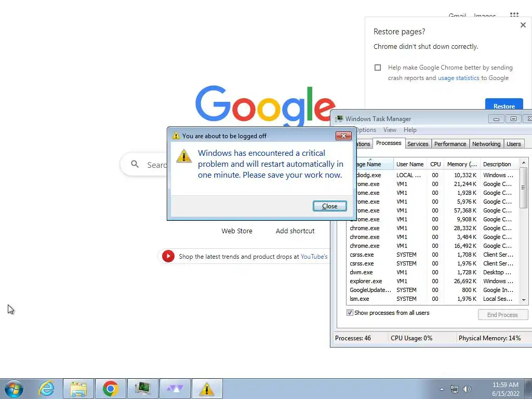The image size is (532, 399).
Task: Open the Web Store shortcut
Action: point(237,231)
